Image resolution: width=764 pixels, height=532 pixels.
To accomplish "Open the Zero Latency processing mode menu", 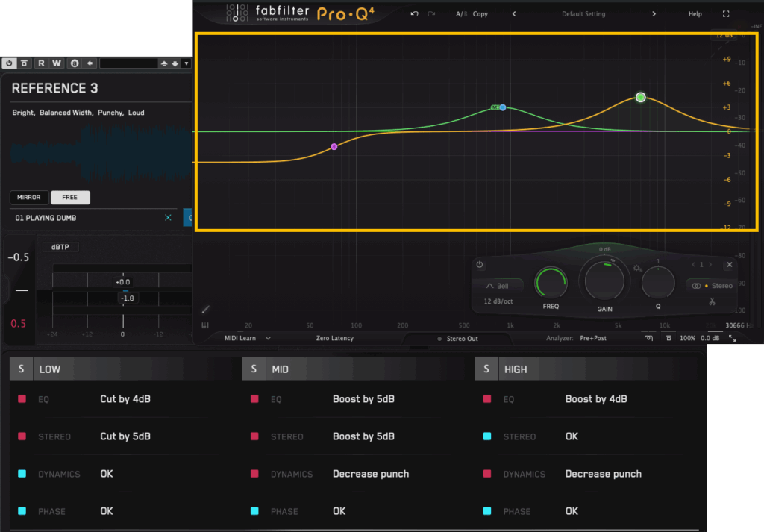I will (335, 338).
